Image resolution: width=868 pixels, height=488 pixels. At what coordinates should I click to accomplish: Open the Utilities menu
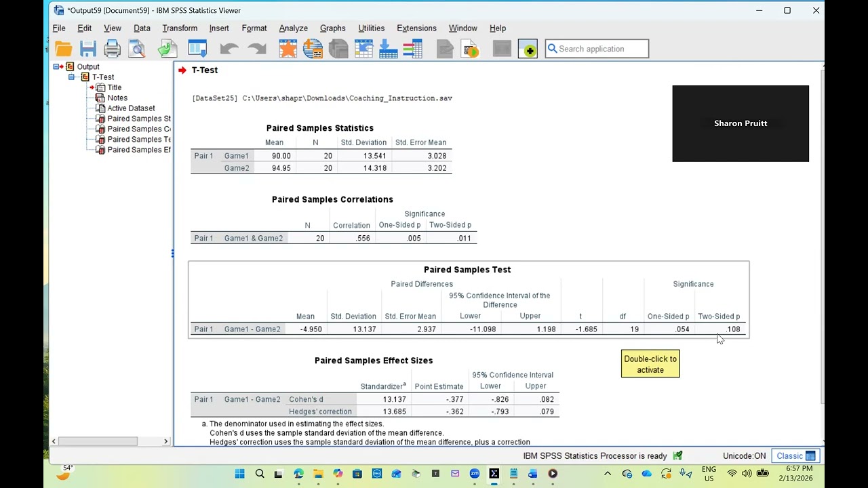371,28
